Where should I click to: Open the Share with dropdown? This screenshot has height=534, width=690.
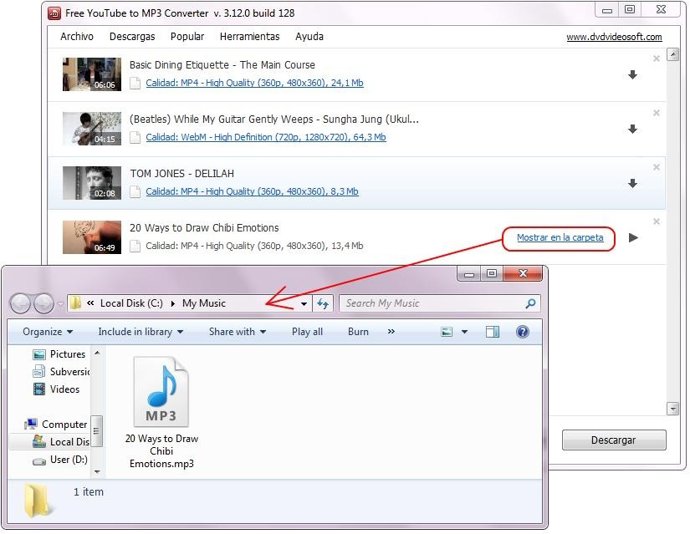pyautogui.click(x=237, y=332)
